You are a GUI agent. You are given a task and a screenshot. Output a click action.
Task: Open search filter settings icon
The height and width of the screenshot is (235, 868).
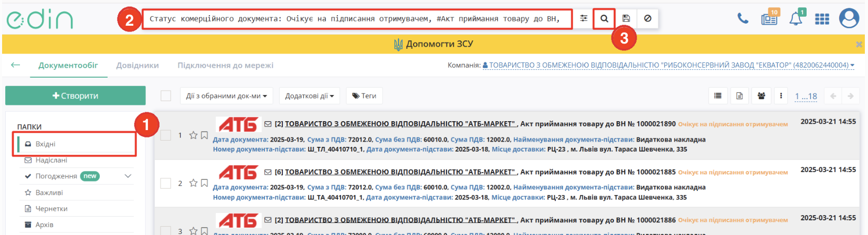coord(584,18)
